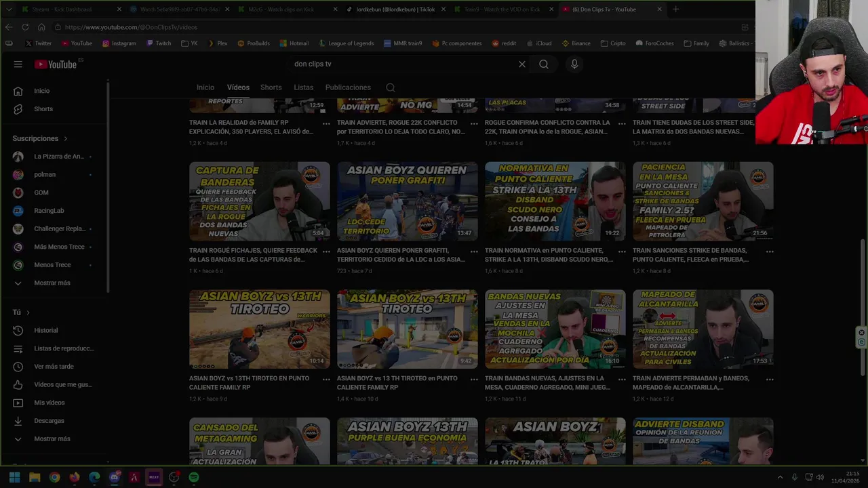Viewport: 868px width, 488px height.
Task: Open the League of Legends bookmark
Action: pos(346,43)
